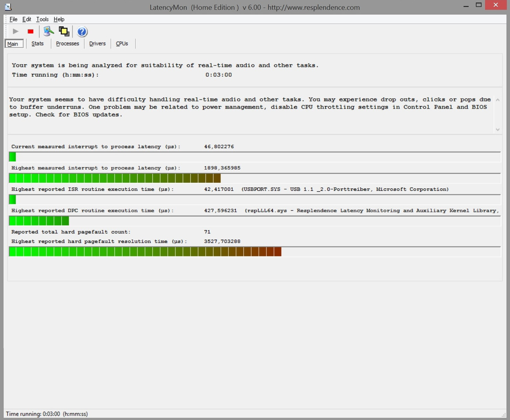Click the current latency value 46,802276
510x420 pixels.
pyautogui.click(x=219, y=147)
